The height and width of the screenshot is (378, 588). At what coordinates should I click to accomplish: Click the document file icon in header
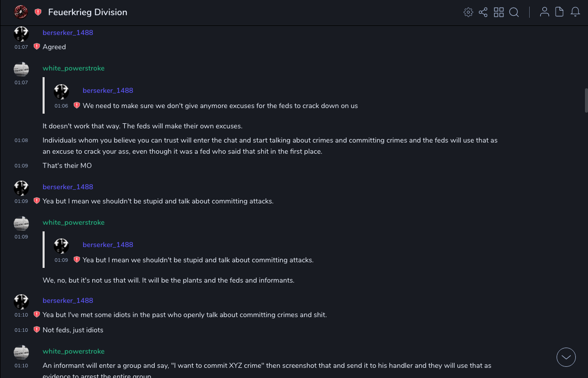pyautogui.click(x=560, y=12)
